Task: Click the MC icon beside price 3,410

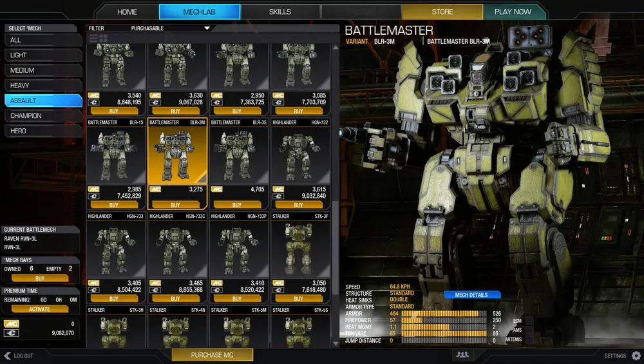Action: click(217, 283)
